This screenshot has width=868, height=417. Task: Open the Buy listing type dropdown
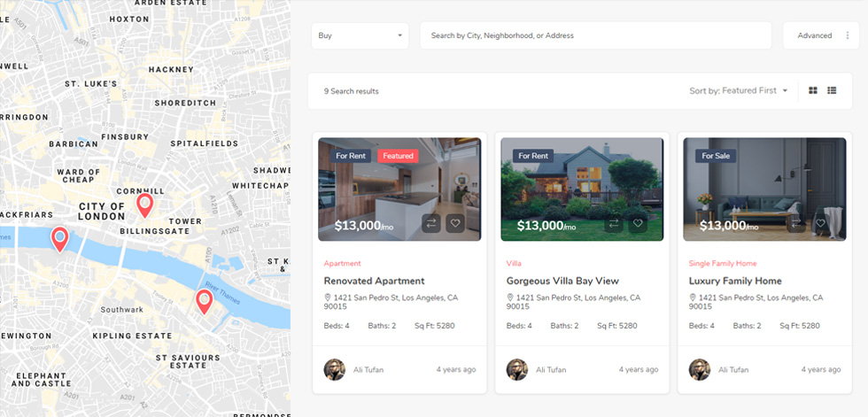(360, 35)
